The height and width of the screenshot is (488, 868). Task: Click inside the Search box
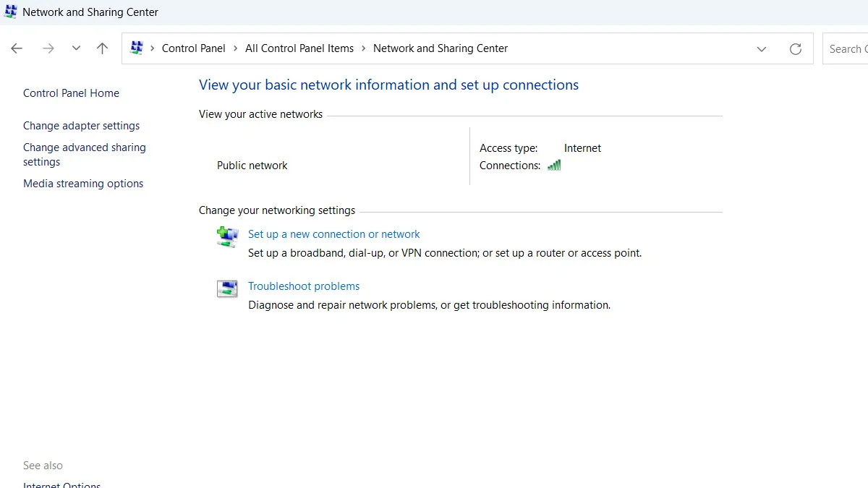[x=848, y=48]
